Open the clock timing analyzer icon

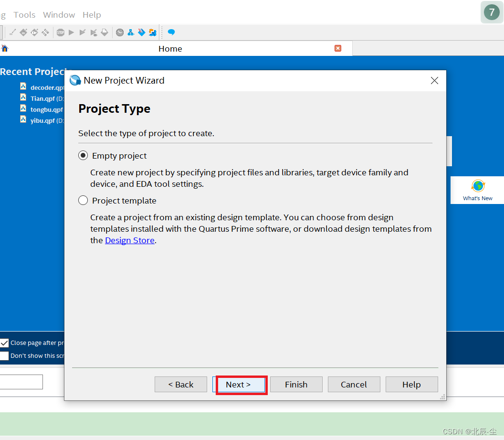coord(120,32)
